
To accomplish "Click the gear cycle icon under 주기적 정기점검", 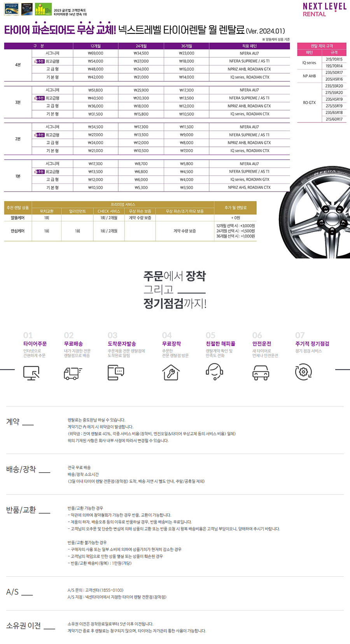I will click(x=303, y=372).
